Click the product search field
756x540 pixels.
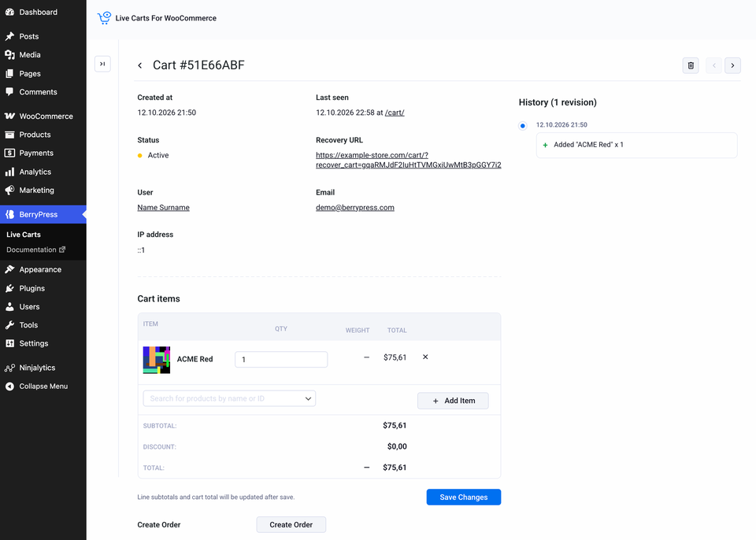(229, 399)
